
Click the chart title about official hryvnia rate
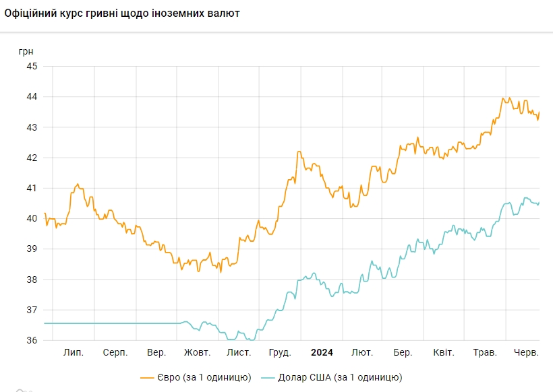(x=121, y=13)
